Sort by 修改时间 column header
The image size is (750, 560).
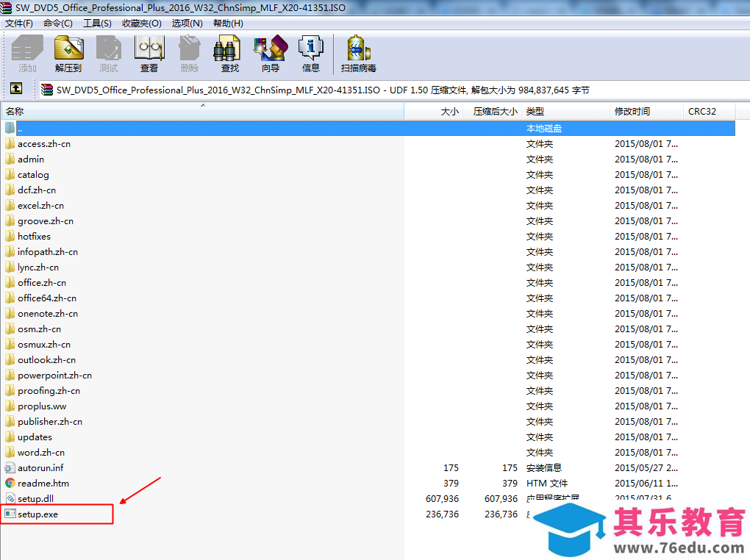pyautogui.click(x=646, y=112)
